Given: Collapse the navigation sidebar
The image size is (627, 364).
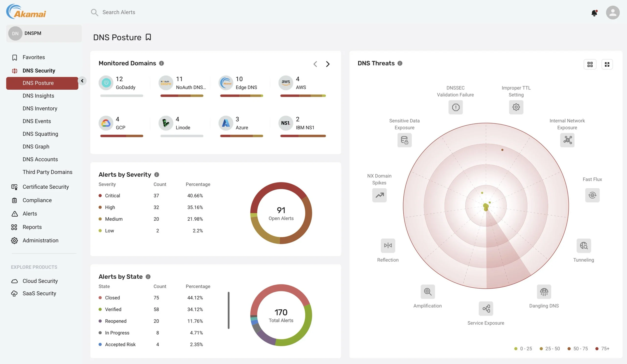Looking at the screenshot, I should tap(82, 81).
